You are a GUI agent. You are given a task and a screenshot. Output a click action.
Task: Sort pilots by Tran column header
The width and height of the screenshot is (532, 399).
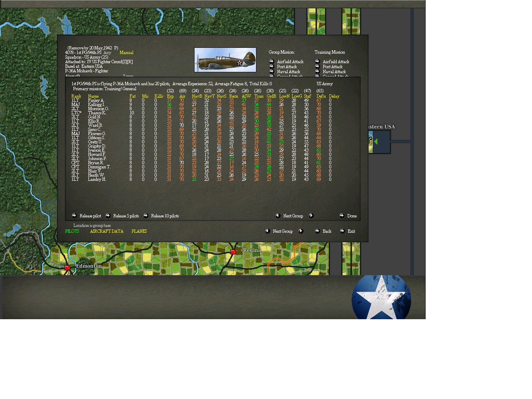pyautogui.click(x=259, y=96)
